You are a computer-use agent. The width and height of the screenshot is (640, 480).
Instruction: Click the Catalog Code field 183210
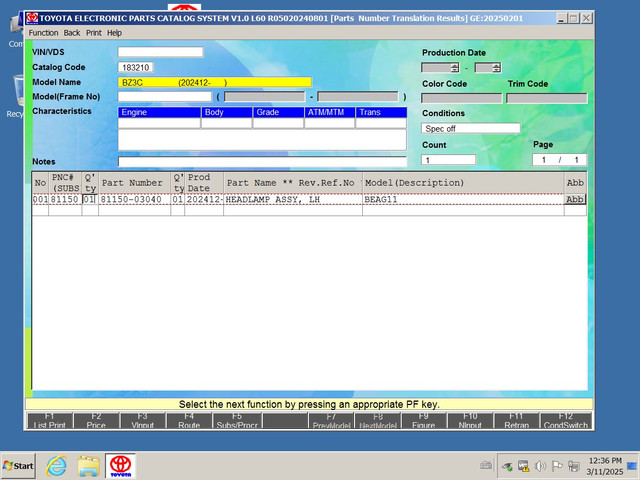[136, 67]
